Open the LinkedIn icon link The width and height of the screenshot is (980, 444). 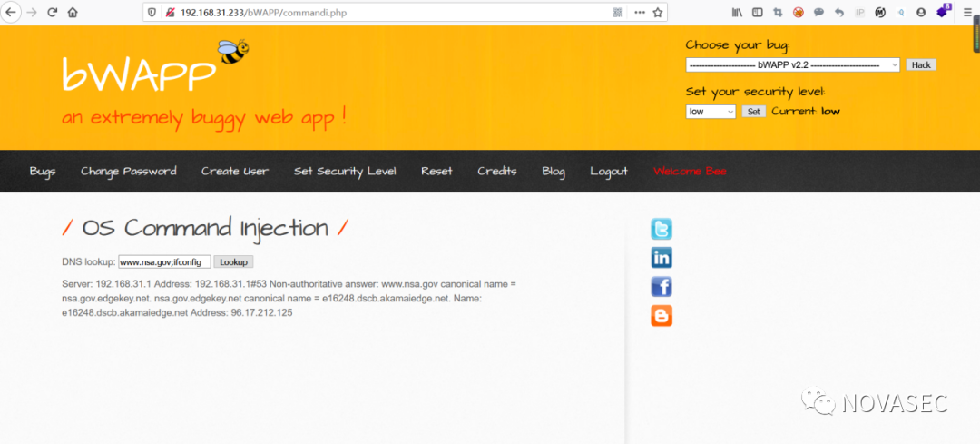(x=661, y=258)
